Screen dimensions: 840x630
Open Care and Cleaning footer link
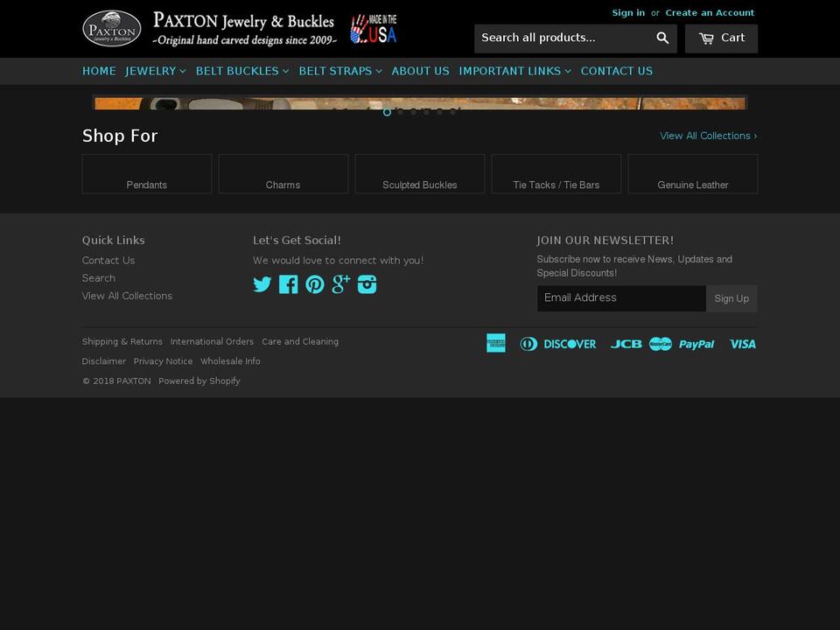[x=300, y=342]
